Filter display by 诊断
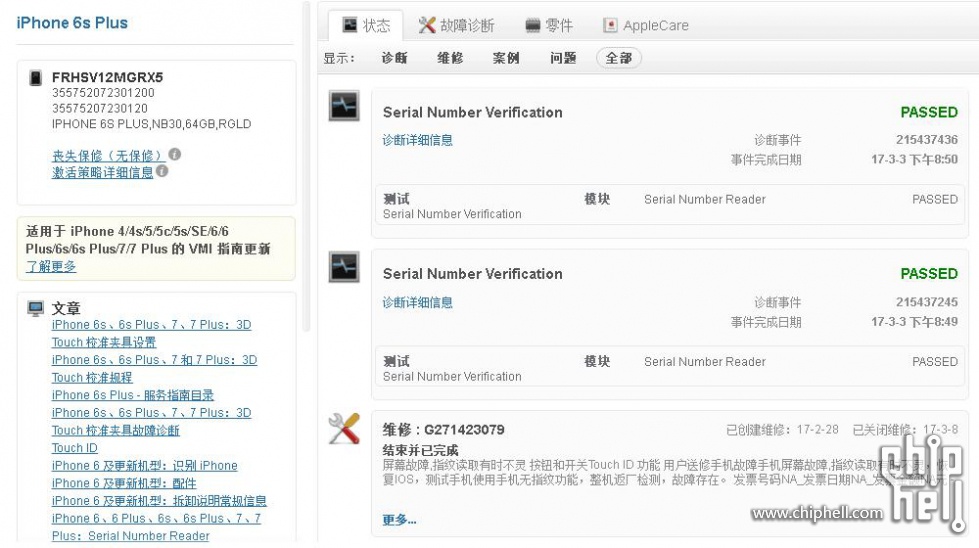979x548 pixels. [394, 58]
